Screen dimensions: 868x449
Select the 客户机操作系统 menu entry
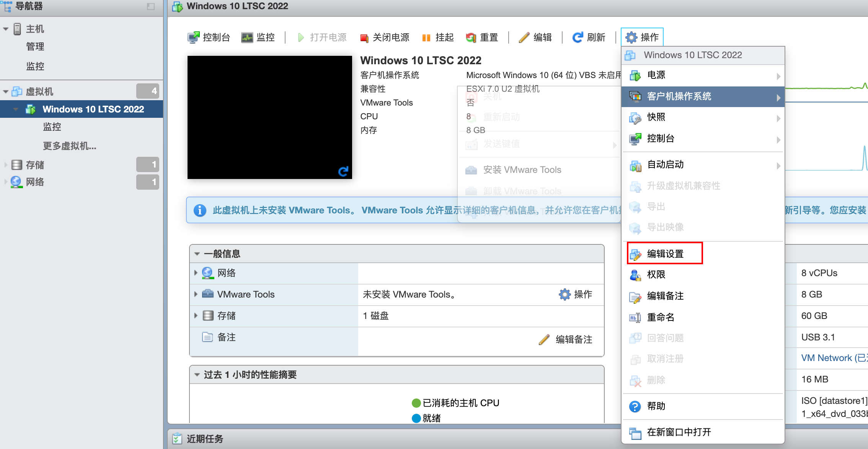tap(703, 96)
